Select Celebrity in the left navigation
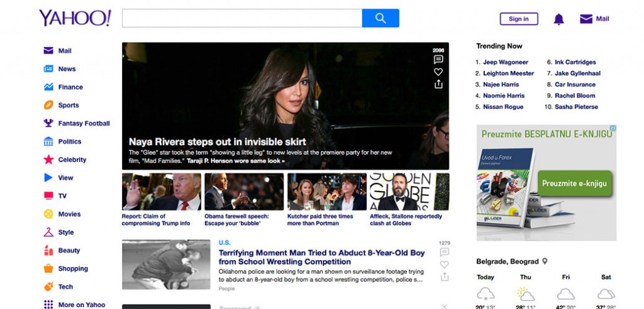The width and height of the screenshot is (644, 309). (x=72, y=160)
